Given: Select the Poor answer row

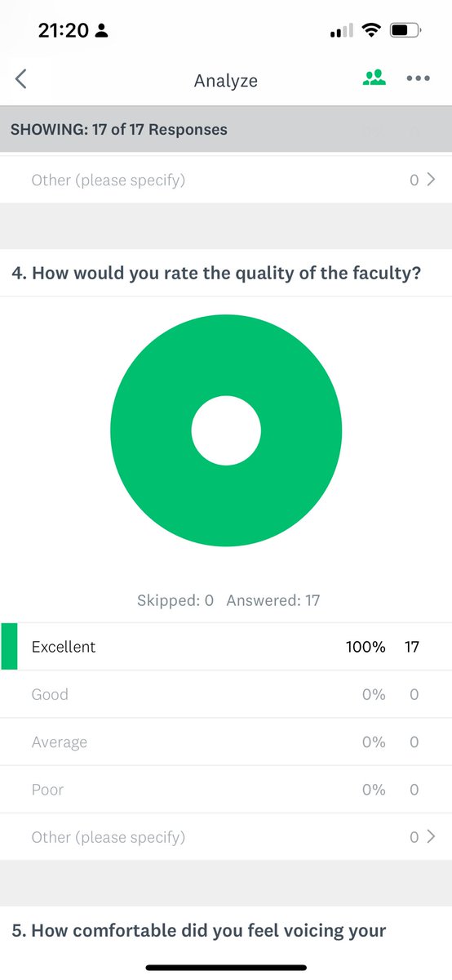Looking at the screenshot, I should [226, 790].
